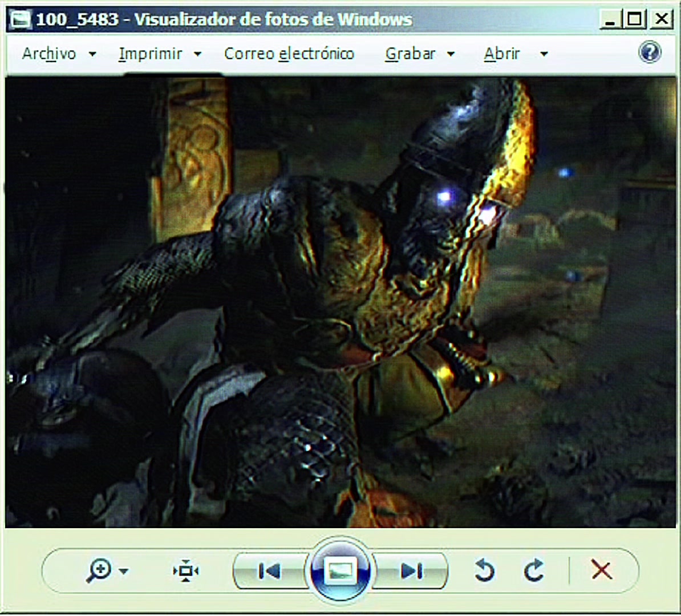Expand the zoom dropdown arrow
Screen dimensions: 681x616
(x=124, y=572)
